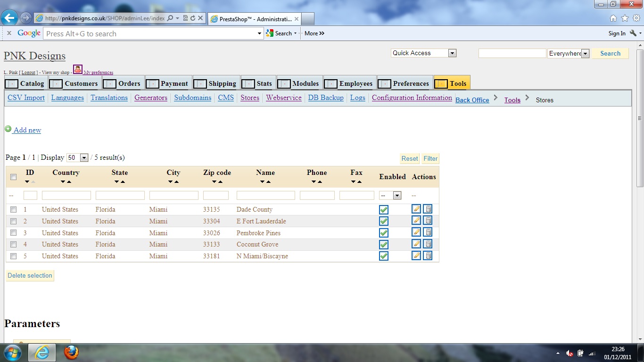Delete the E Fort Lauderdale store
The width and height of the screenshot is (644, 362).
click(x=428, y=220)
